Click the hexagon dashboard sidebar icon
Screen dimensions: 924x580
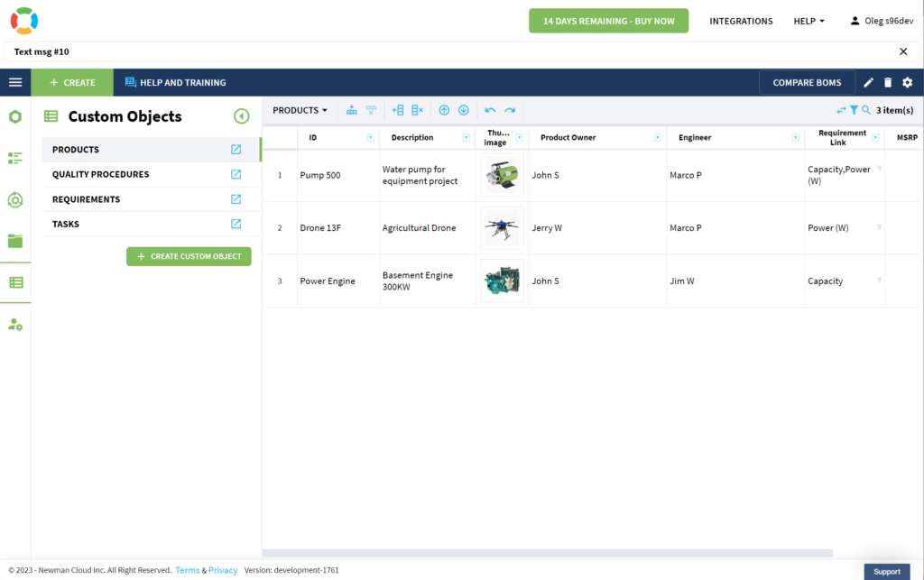[15, 116]
